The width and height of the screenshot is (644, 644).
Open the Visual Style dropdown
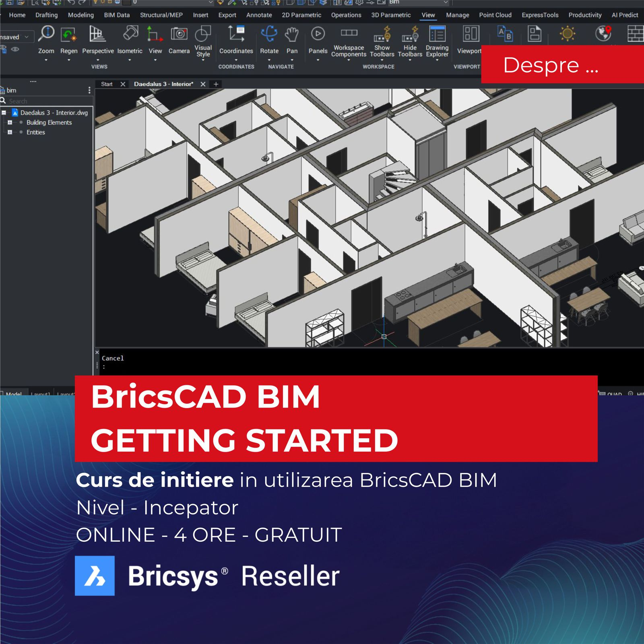click(203, 60)
